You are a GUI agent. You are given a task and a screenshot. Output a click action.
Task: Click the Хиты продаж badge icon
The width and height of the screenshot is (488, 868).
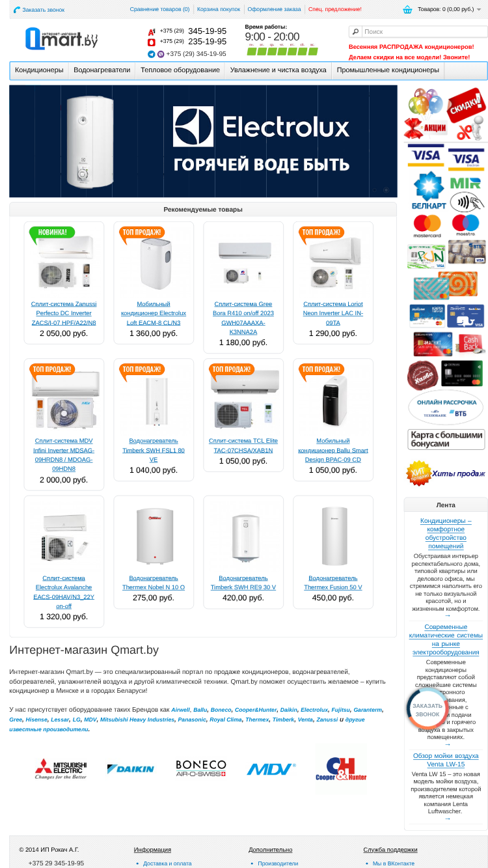coord(418,473)
